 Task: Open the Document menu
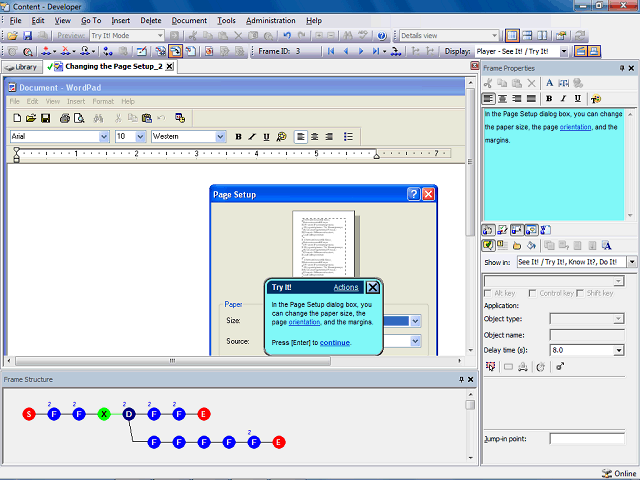[189, 20]
